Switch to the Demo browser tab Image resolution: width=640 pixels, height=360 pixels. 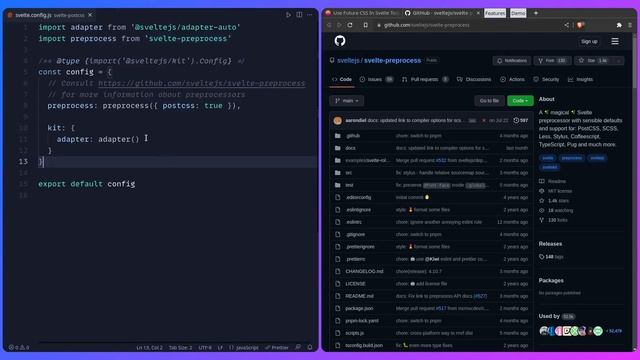[x=518, y=13]
